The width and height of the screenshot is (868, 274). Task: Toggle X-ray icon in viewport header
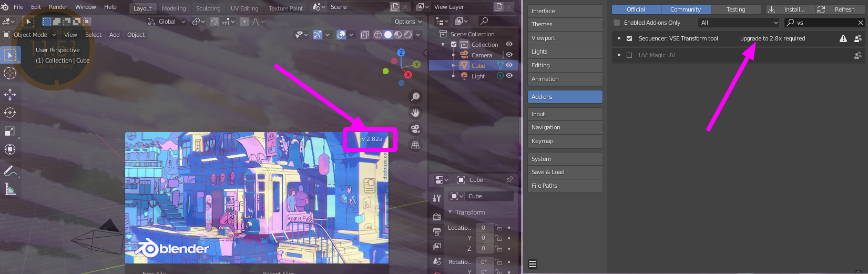tap(364, 35)
